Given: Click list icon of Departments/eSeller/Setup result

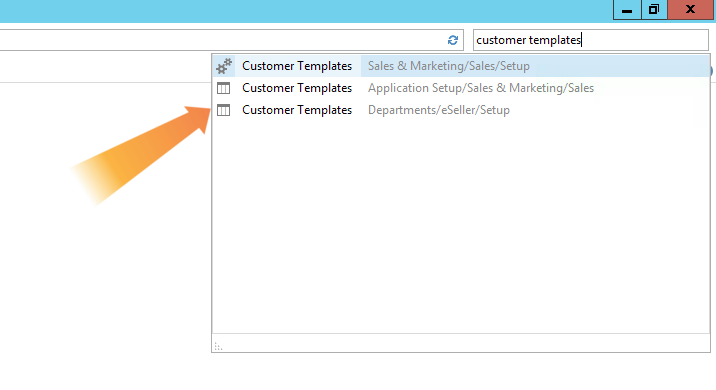Looking at the screenshot, I should 223,110.
